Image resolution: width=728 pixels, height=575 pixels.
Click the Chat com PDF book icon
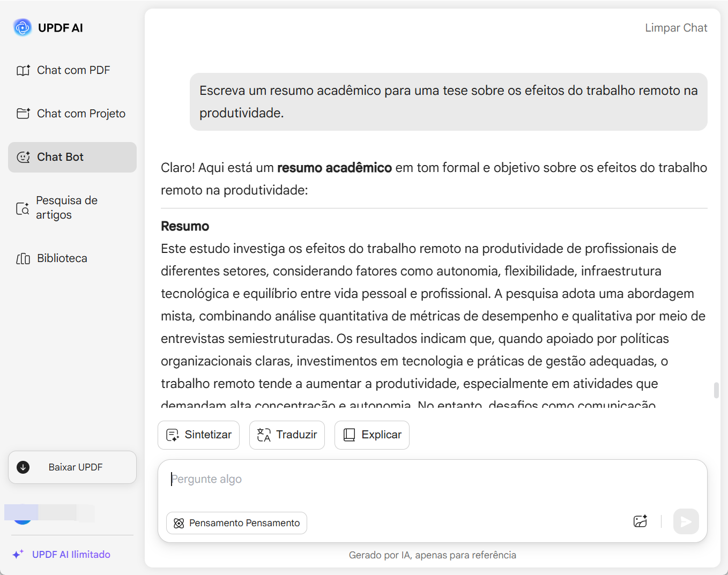pyautogui.click(x=23, y=70)
